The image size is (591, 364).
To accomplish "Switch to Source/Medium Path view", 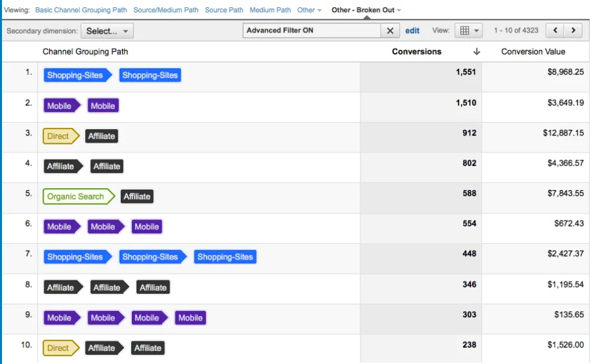I will [166, 10].
